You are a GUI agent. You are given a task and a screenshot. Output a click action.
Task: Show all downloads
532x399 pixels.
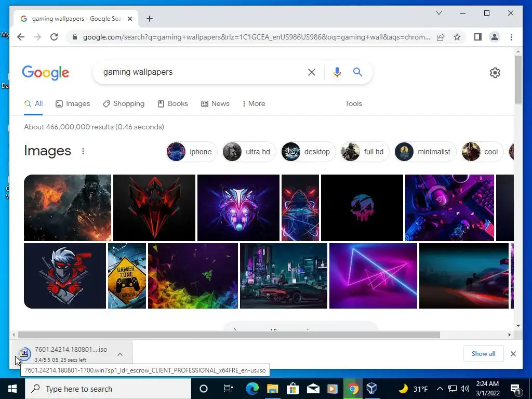(x=483, y=354)
